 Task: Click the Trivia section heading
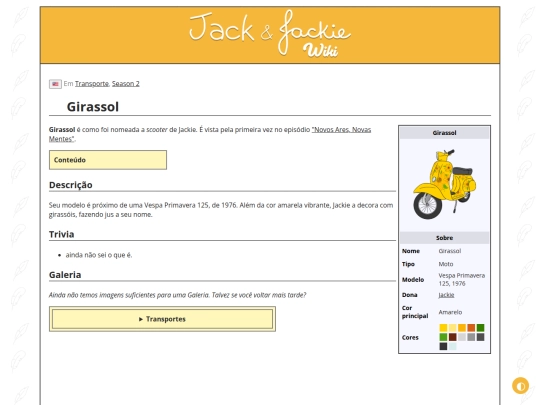(x=61, y=234)
